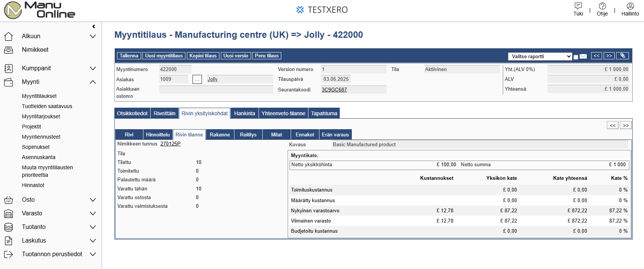Open Hinnastot in the sidebar
Image resolution: width=644 pixels, height=269 pixels.
[33, 186]
